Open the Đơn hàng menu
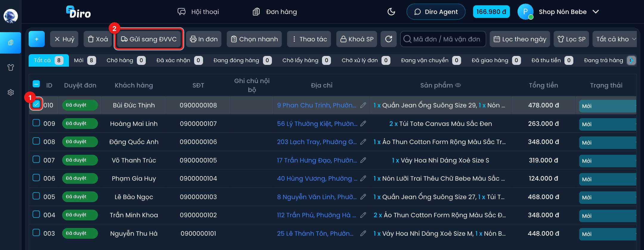 (x=275, y=12)
